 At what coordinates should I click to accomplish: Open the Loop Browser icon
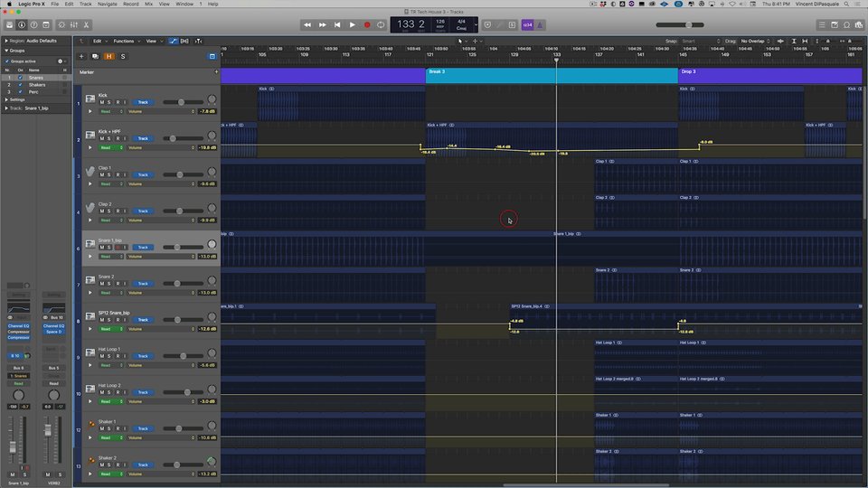pyautogui.click(x=847, y=25)
